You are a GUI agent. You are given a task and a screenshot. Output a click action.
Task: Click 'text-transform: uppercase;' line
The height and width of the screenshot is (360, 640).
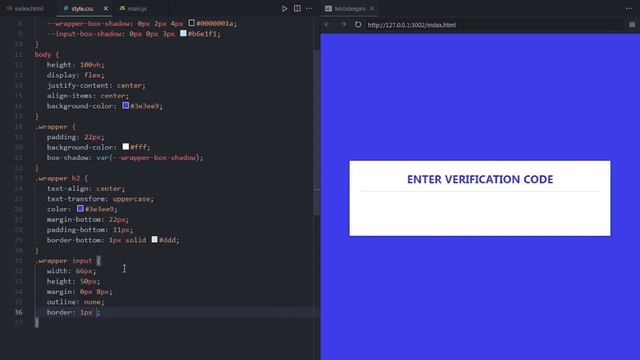[x=100, y=199]
